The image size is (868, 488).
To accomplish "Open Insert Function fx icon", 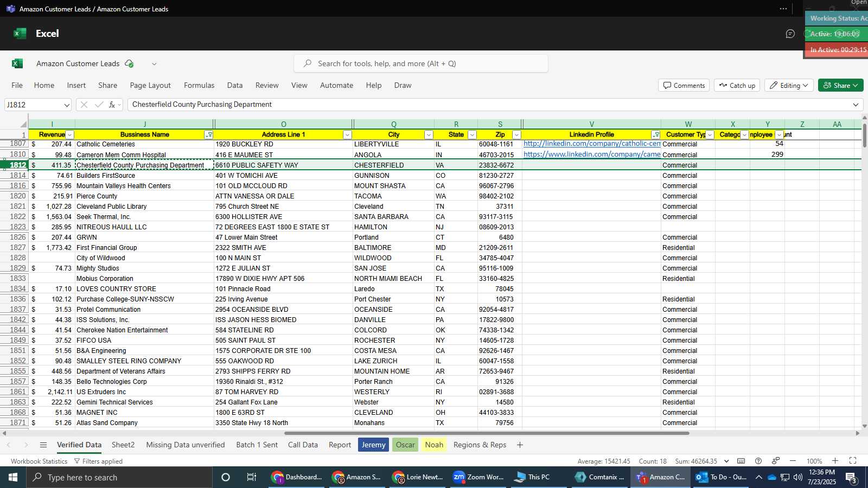I will 112,105.
